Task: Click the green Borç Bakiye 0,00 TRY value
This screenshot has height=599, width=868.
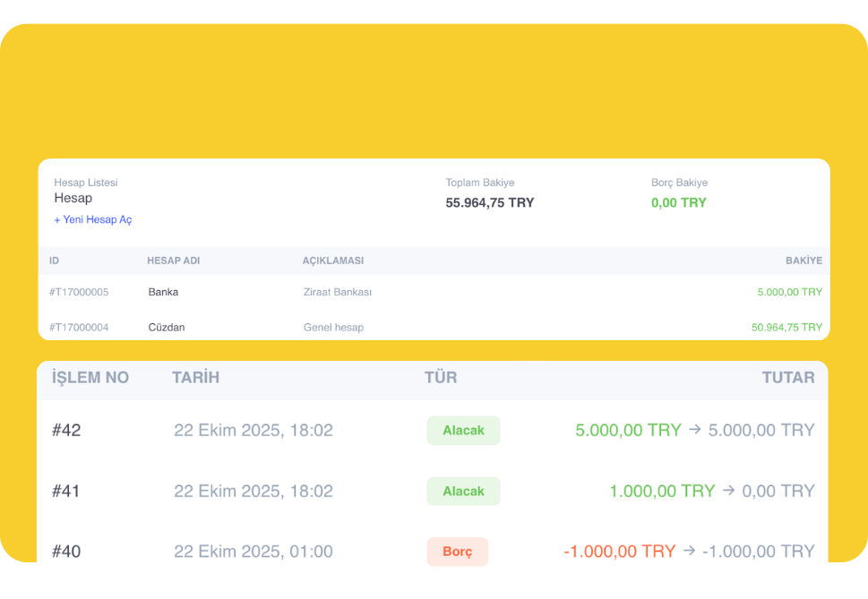Action: (678, 203)
